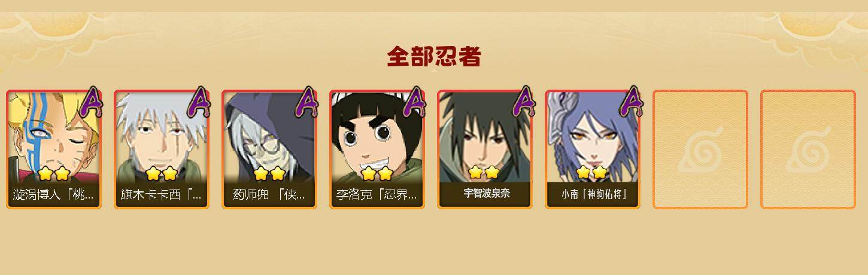This screenshot has height=275, width=868.
Task: Click the A rank badge on 旗木卡卡西
Action: 199,103
